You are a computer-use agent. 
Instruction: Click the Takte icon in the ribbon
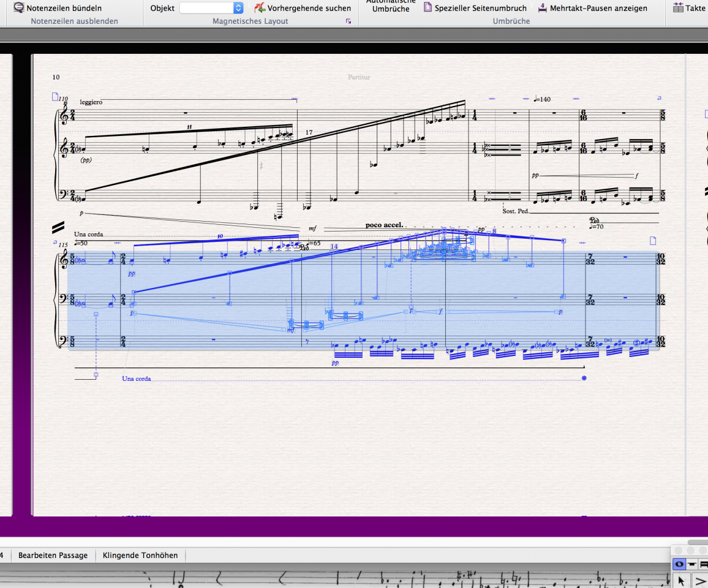coord(678,8)
